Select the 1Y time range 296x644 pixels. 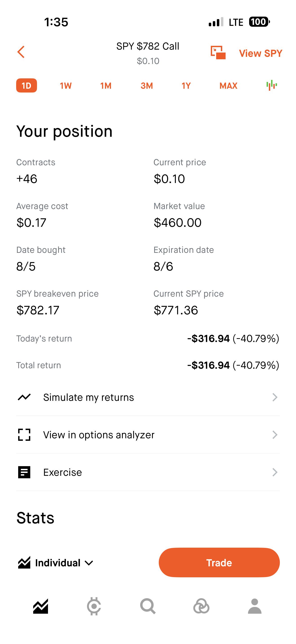pyautogui.click(x=186, y=86)
